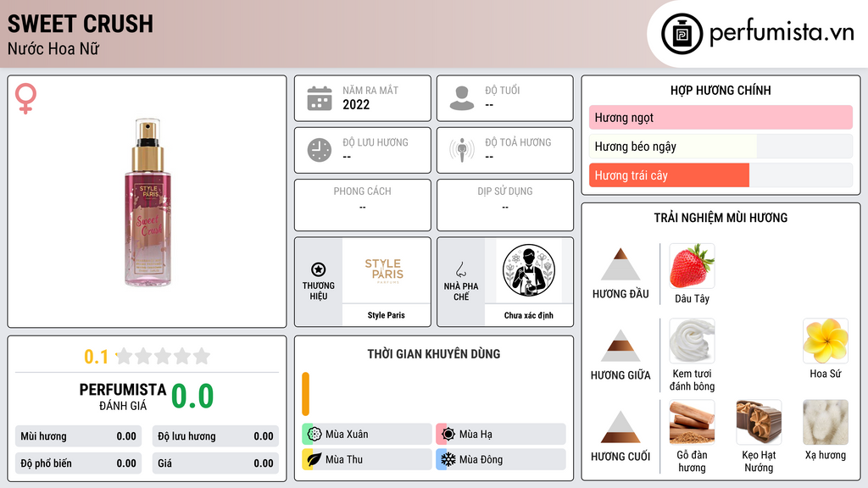Click the Kem tươi đánh bông note image
This screenshot has height=488, width=868.
pos(692,341)
